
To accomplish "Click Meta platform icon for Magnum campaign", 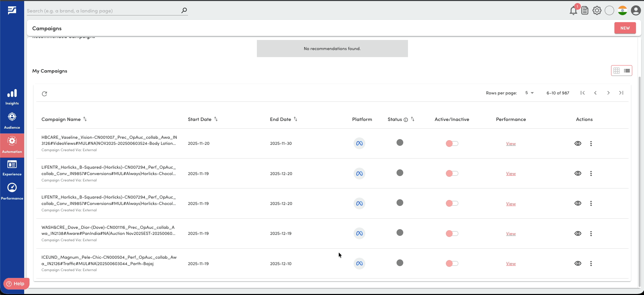I will click(x=359, y=263).
